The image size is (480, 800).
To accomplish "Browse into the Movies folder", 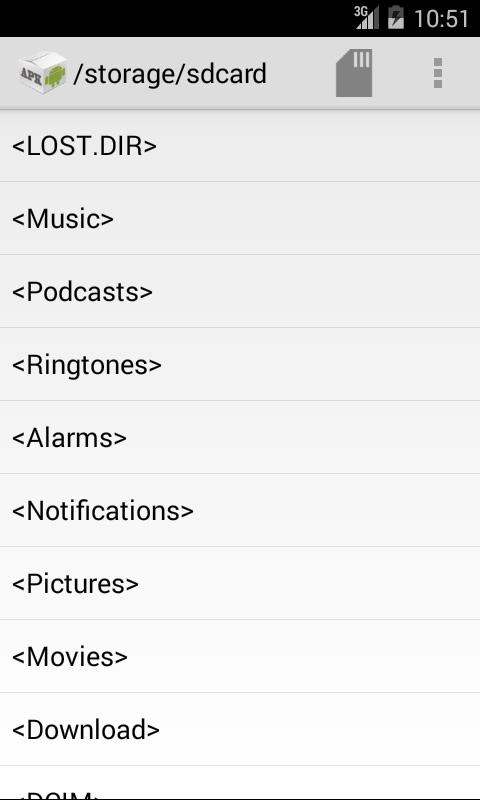I will point(240,656).
